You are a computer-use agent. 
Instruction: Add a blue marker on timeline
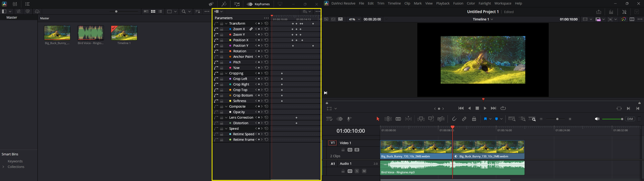(x=496, y=119)
